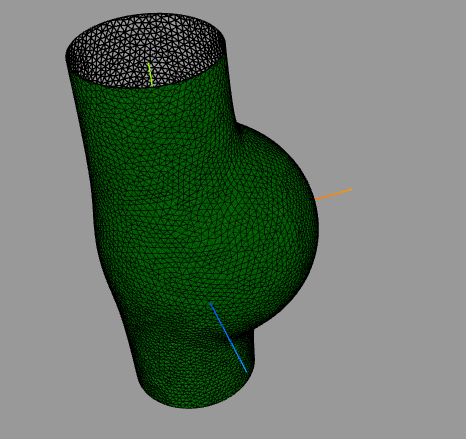Viewport: 466px width, 439px height.
Task: Click the orange axis line beside the sphere
Action: (x=333, y=194)
